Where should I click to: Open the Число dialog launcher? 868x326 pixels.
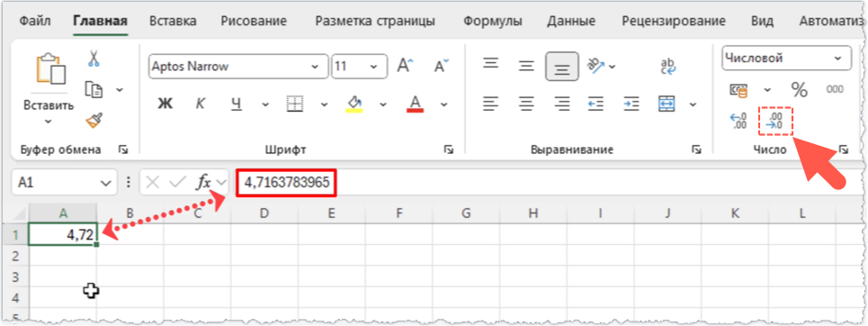click(x=843, y=149)
